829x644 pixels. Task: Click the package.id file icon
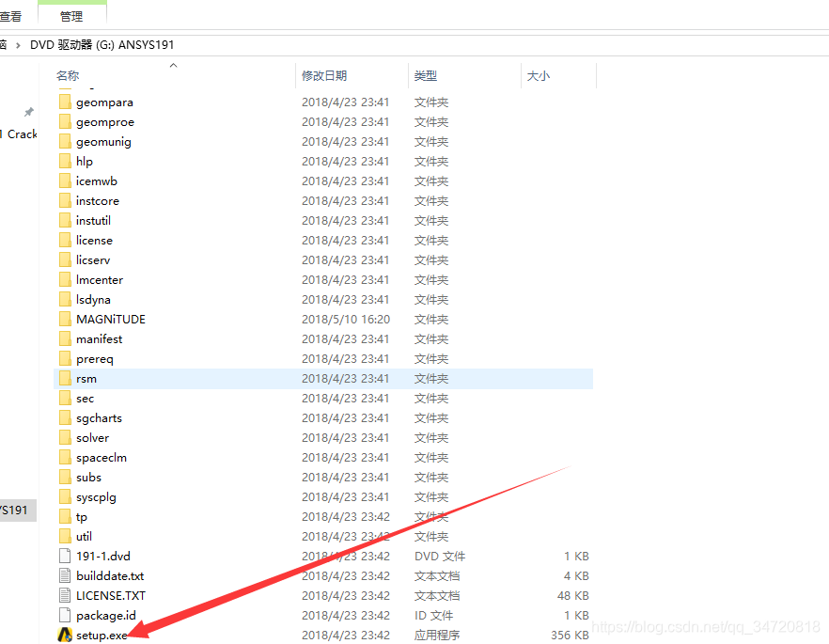[65, 615]
